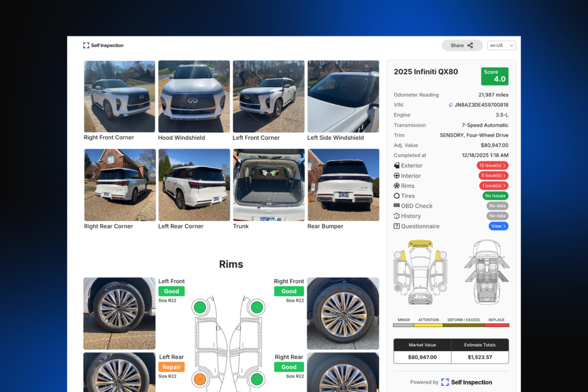Click the gray MINOR severity swatch

coord(404,325)
